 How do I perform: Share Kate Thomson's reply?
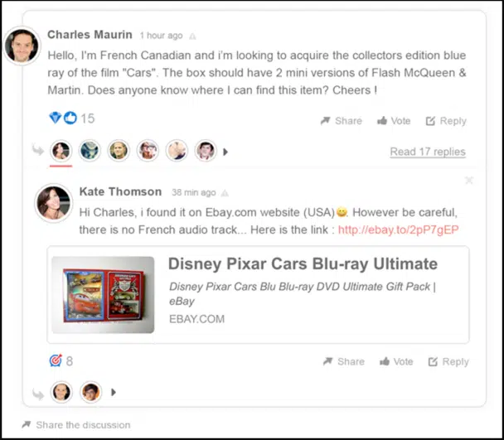pyautogui.click(x=344, y=361)
